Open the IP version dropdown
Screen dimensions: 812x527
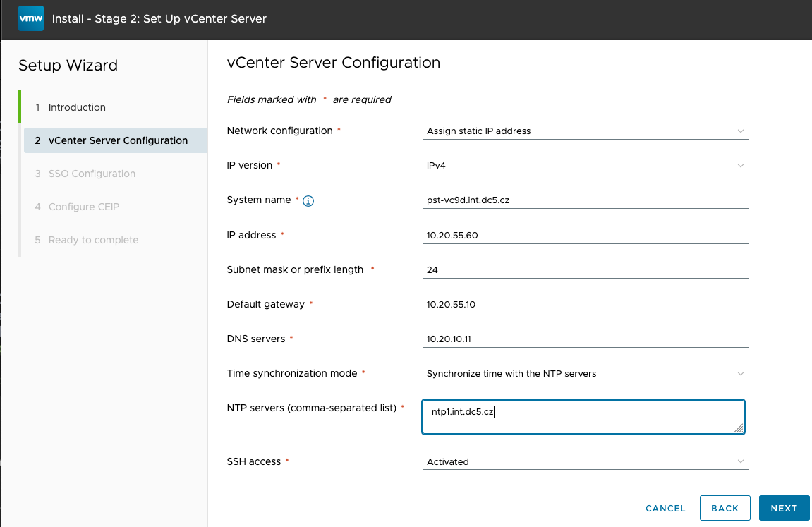coord(585,166)
